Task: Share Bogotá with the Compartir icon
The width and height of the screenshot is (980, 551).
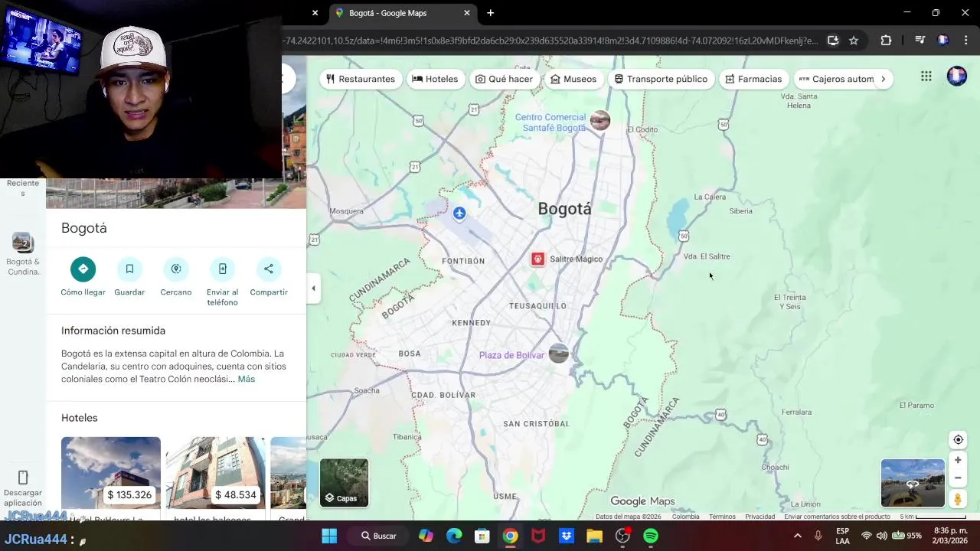Action: point(269,269)
